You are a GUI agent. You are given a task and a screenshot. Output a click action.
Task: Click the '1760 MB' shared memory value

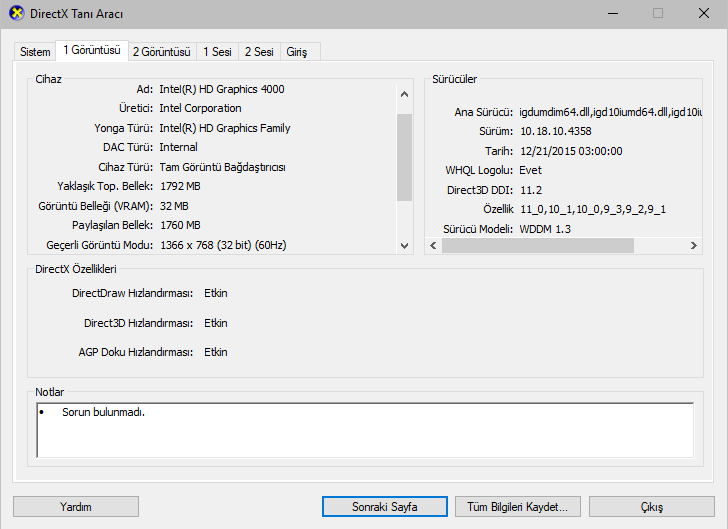tap(180, 225)
